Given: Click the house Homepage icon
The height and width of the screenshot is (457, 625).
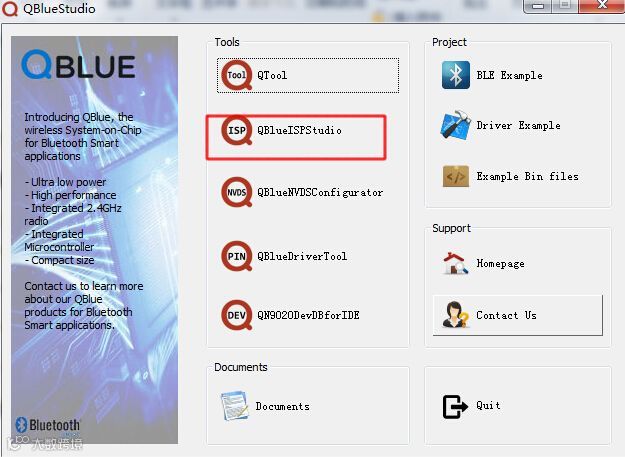Looking at the screenshot, I should pos(456,263).
